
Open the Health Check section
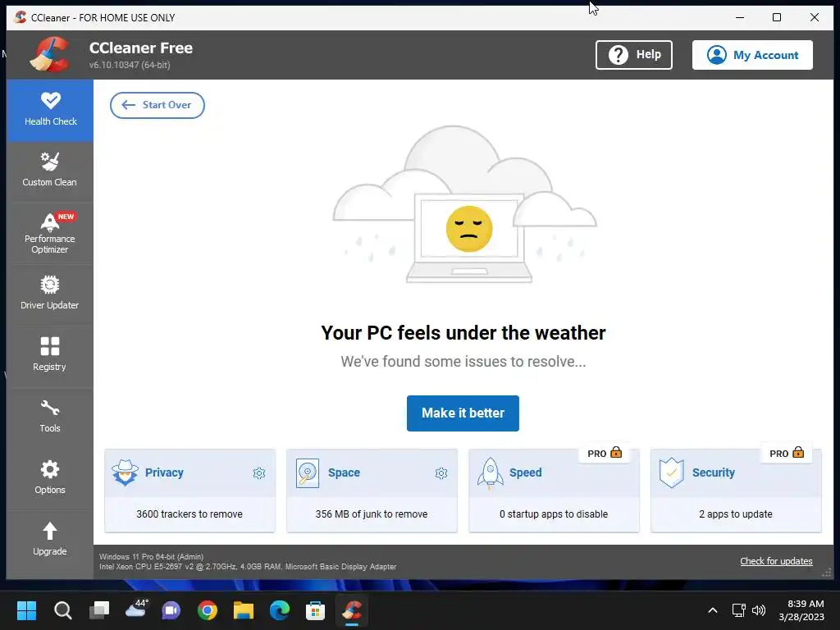click(50, 111)
